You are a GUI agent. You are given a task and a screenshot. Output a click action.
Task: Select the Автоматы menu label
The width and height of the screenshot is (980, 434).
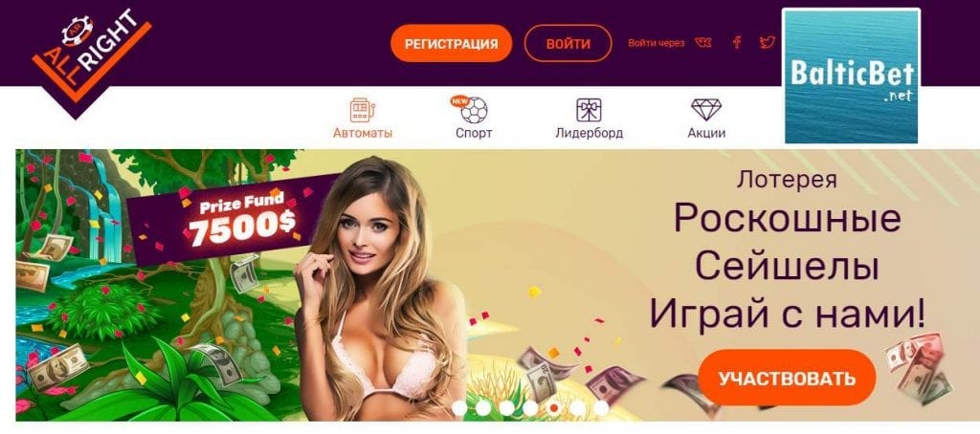point(363,133)
